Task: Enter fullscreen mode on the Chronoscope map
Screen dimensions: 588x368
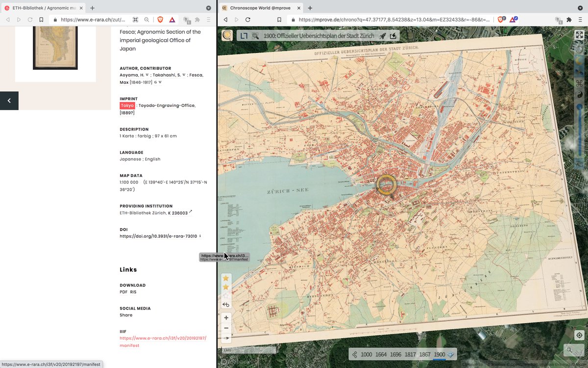Action: point(579,35)
